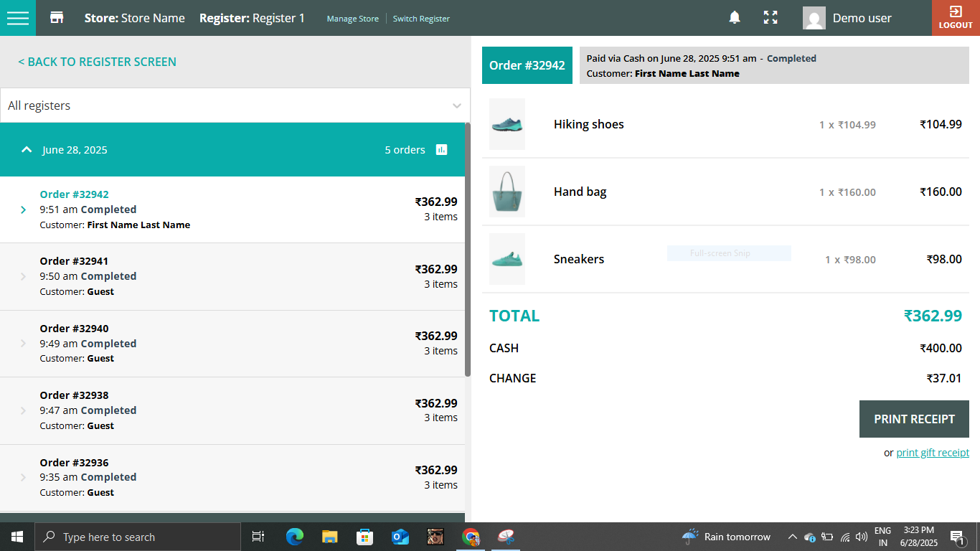Click the order list scrollbar
The width and height of the screenshot is (980, 551).
click(x=468, y=251)
